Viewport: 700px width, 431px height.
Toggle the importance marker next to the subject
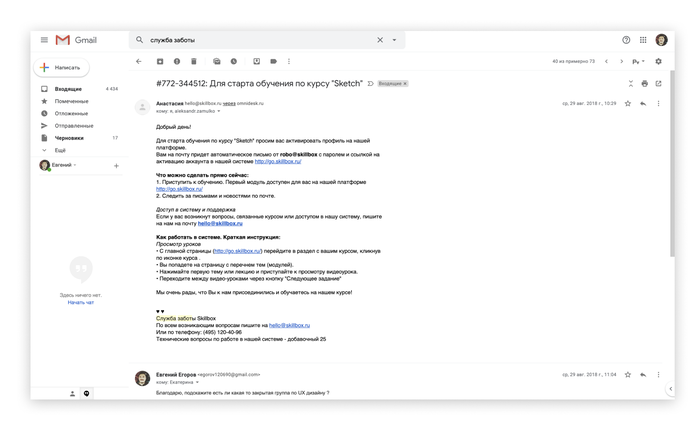point(371,84)
